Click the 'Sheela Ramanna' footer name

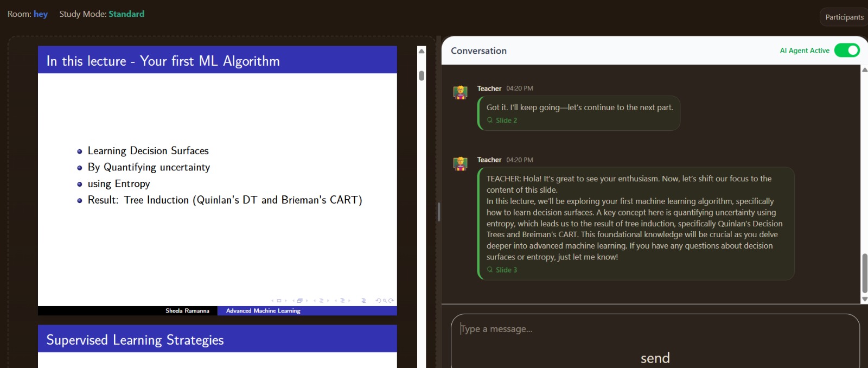(187, 311)
